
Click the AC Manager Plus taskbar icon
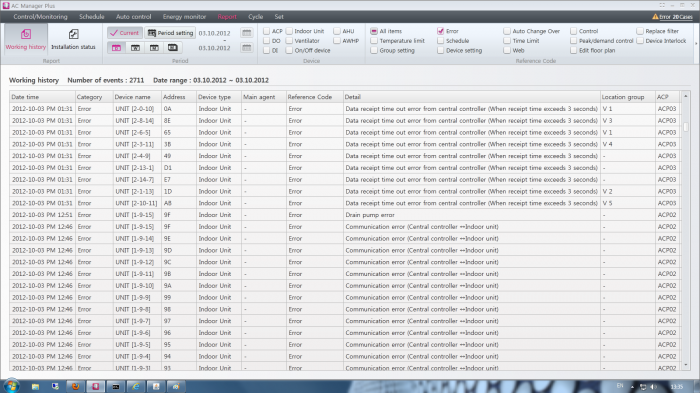(96, 387)
